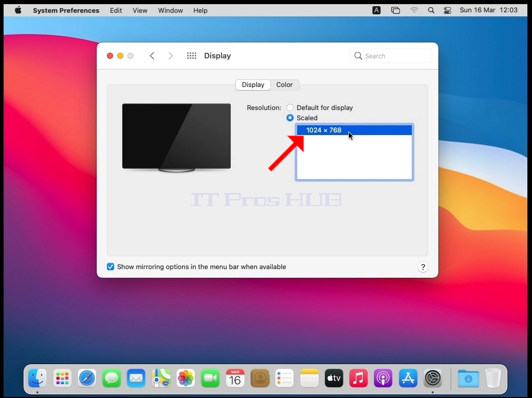Click the input source A icon in menu bar
The width and height of the screenshot is (532, 398).
[376, 10]
